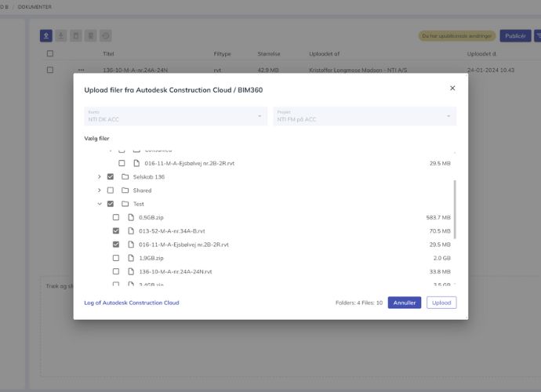The height and width of the screenshot is (392, 541).
Task: Click the file list vertical scrollbar
Action: coord(455,209)
